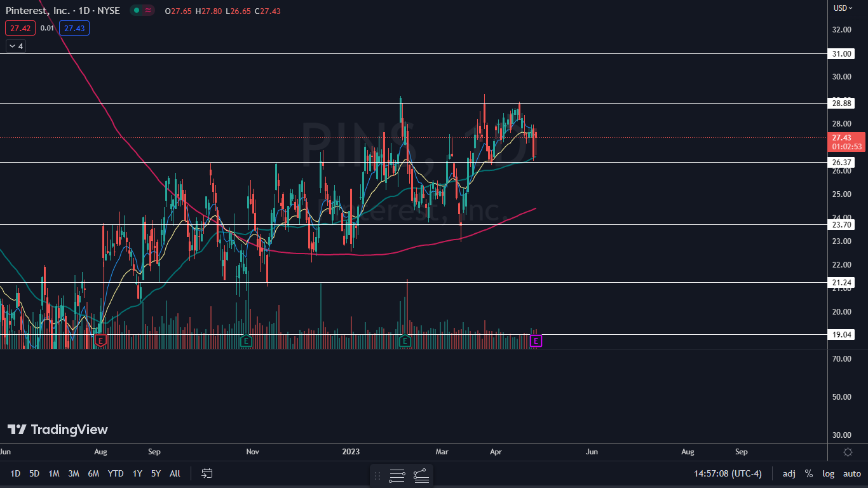This screenshot has width=868, height=488.
Task: Click the Apr label on time axis
Action: [496, 452]
